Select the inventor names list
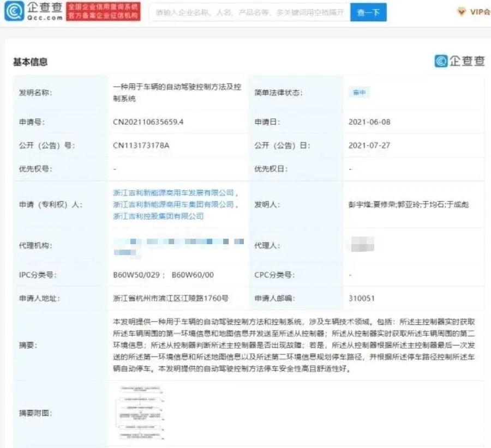 click(x=409, y=204)
